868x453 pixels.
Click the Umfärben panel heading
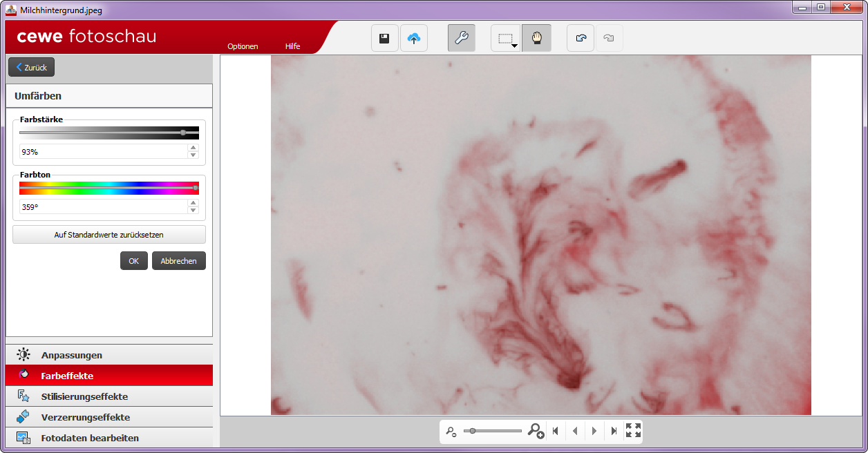[x=38, y=96]
